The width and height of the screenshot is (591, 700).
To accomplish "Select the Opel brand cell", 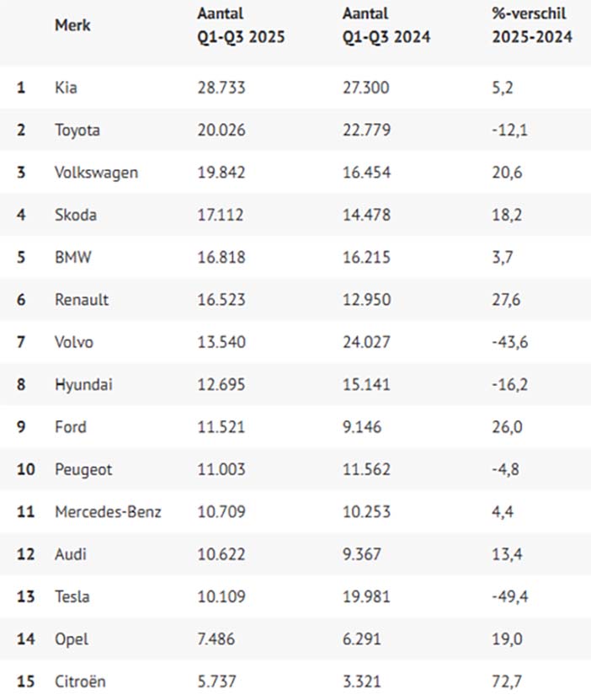I will click(x=72, y=639).
